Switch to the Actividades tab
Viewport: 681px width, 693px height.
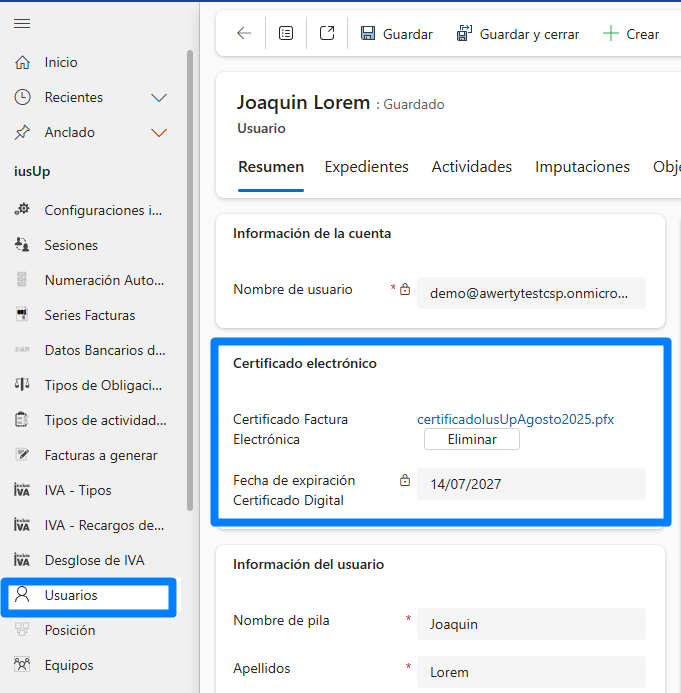point(471,167)
